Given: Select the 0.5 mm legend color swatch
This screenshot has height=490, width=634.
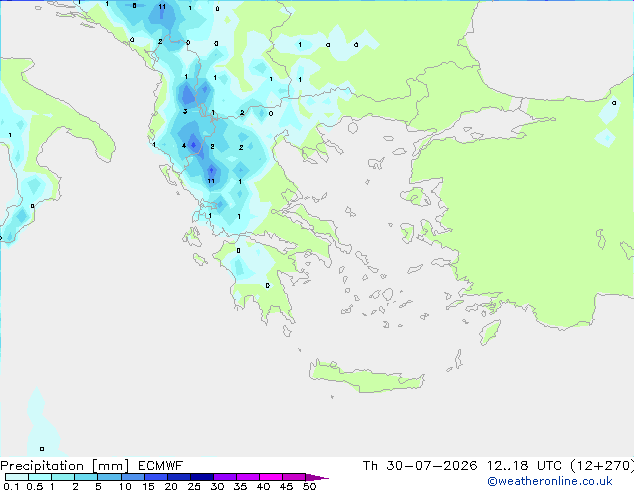Looking at the screenshot, I should [x=40, y=477].
